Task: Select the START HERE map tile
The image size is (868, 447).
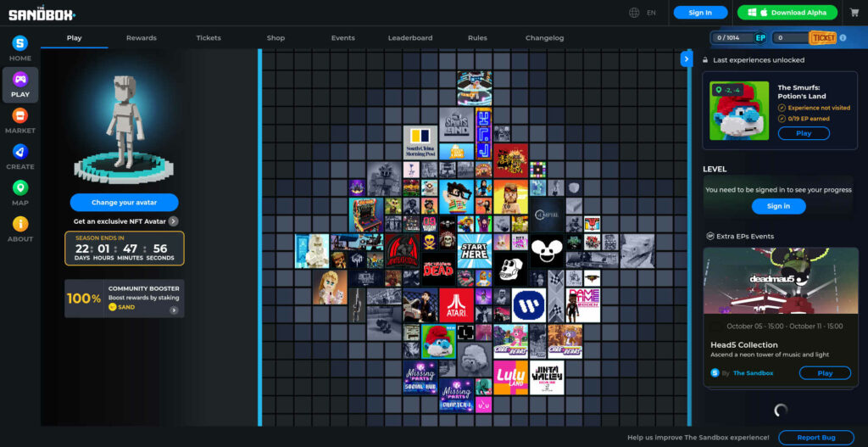Action: point(475,251)
